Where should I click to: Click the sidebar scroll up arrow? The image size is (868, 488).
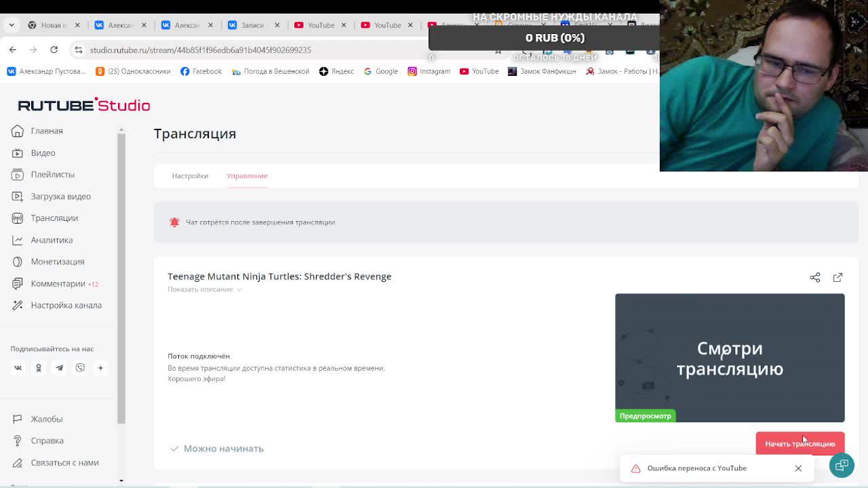(x=121, y=129)
